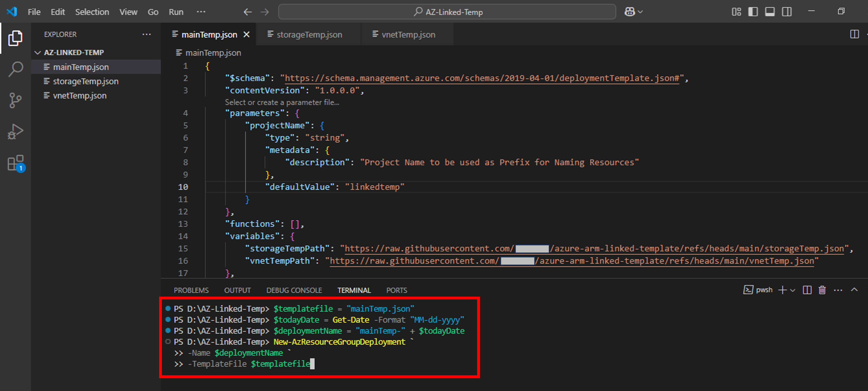
Task: Open the terminal launch profile dropdown
Action: [792, 290]
